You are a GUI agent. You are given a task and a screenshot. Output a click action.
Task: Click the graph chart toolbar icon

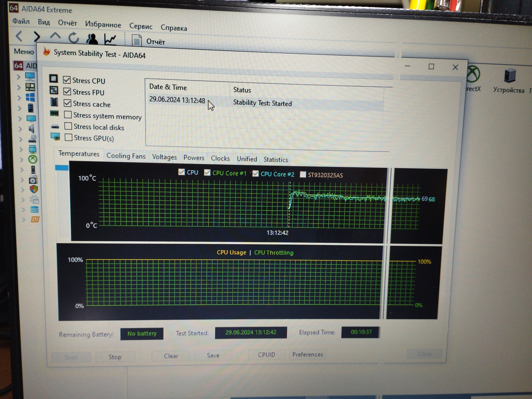pos(110,39)
